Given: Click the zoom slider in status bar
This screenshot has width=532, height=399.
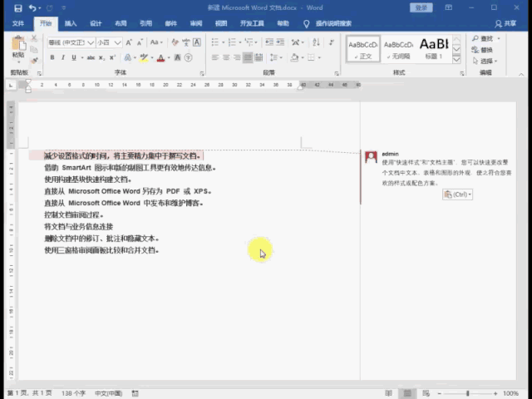Looking at the screenshot, I should [468, 393].
